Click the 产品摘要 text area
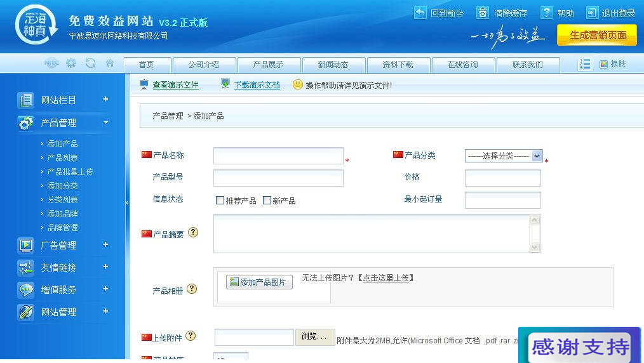The image size is (644, 363). point(377,234)
